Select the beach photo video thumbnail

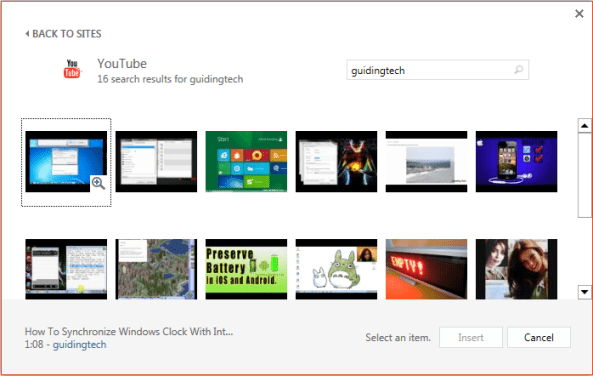click(426, 162)
